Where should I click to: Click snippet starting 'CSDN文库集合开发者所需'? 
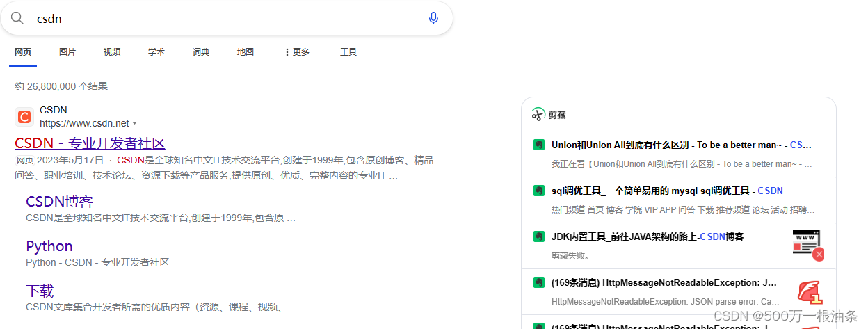point(163,307)
